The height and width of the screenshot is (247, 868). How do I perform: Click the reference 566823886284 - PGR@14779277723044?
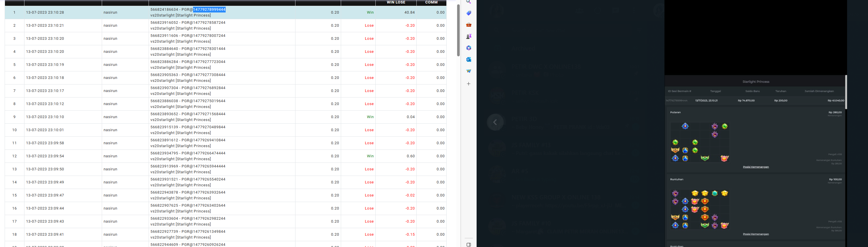[188, 62]
